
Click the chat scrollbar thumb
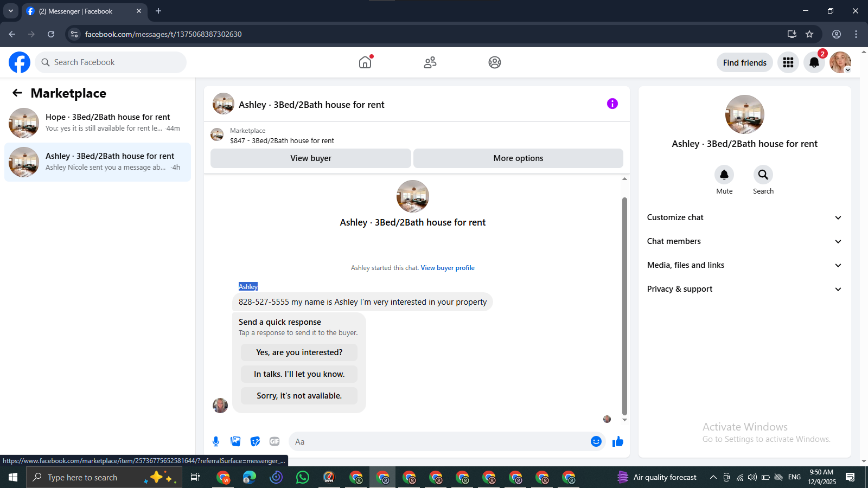[624, 306]
